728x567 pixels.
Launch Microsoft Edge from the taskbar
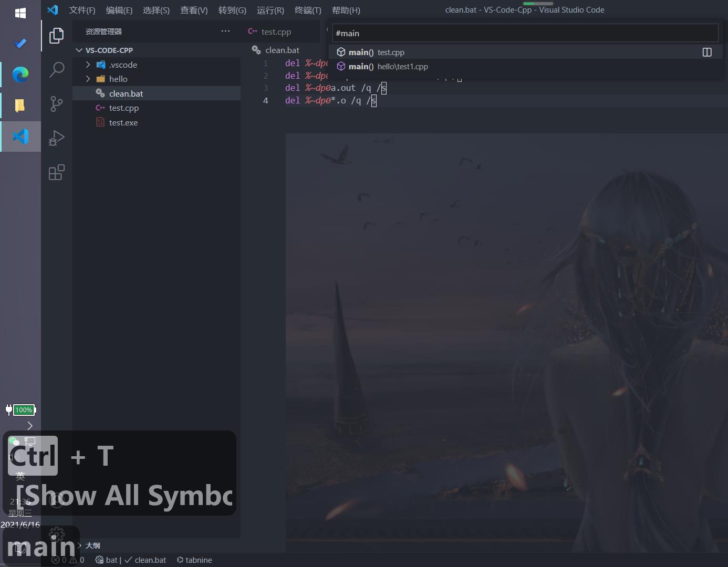pyautogui.click(x=20, y=75)
